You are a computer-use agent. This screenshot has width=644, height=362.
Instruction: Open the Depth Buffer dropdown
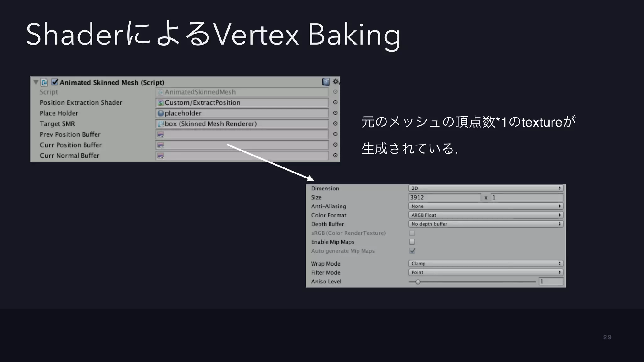tap(486, 224)
